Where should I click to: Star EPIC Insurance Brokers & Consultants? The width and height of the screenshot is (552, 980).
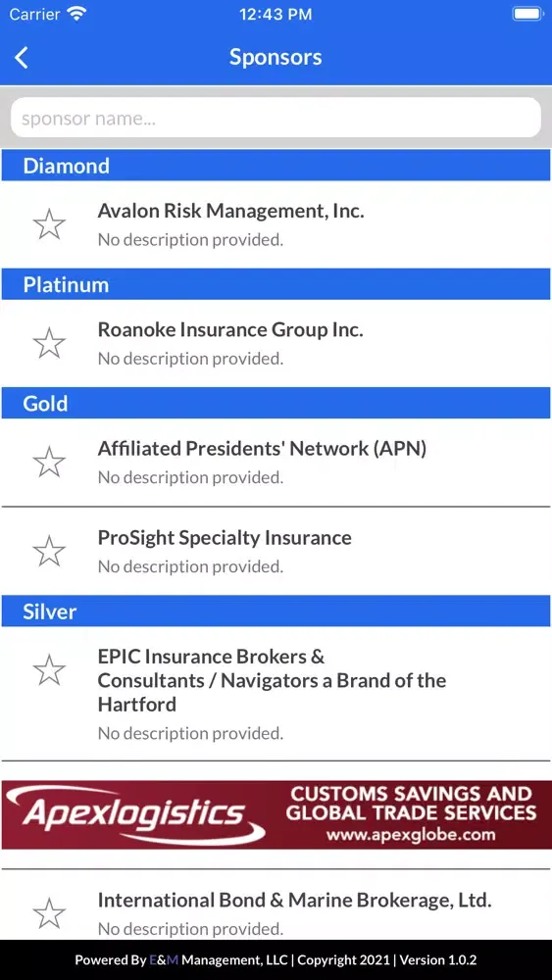[x=49, y=670]
